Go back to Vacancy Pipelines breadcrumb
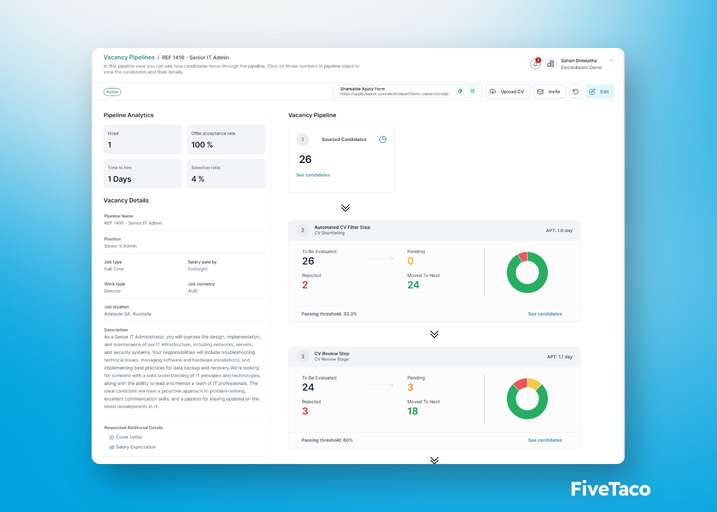Image resolution: width=717 pixels, height=512 pixels. pyautogui.click(x=129, y=58)
